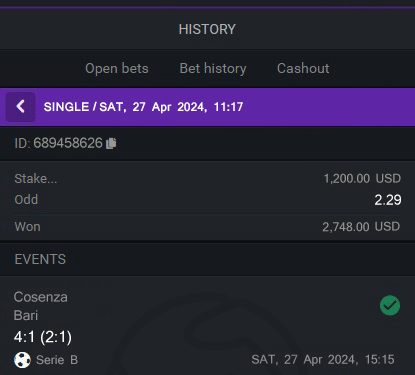
Task: Click the soccer ball sport icon
Action: coord(22,360)
